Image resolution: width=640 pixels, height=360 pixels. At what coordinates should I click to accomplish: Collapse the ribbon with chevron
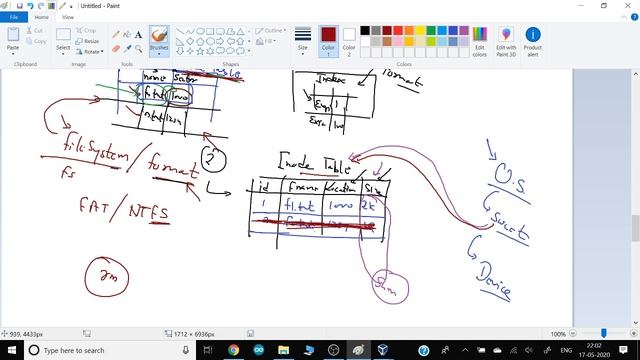coord(624,17)
